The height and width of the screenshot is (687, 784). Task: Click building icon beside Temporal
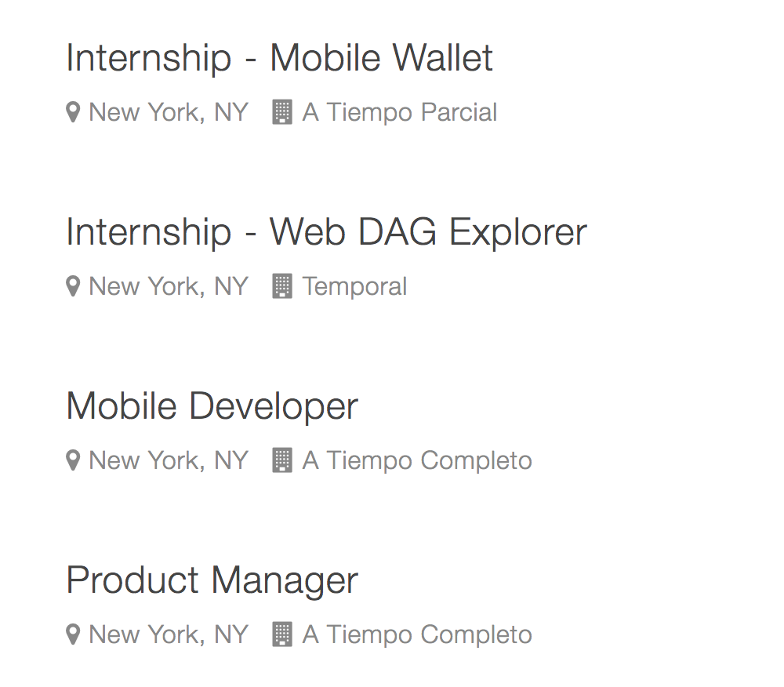[281, 287]
